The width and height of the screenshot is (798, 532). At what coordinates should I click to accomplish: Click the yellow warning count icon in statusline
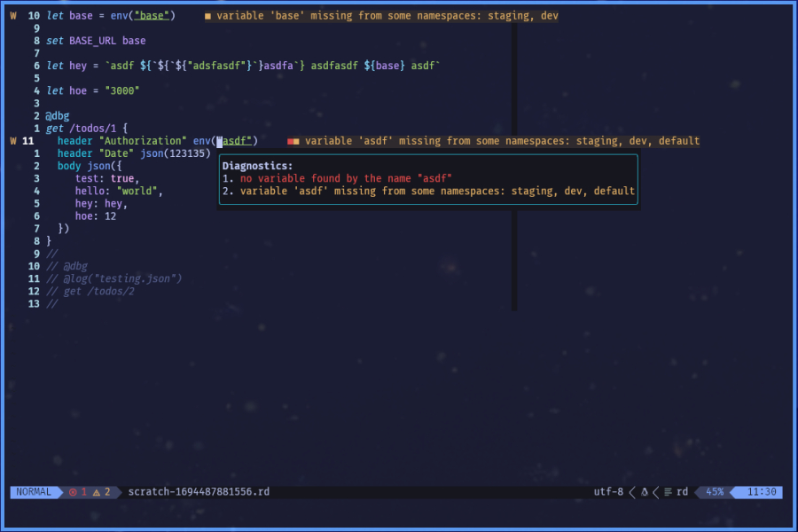point(97,492)
